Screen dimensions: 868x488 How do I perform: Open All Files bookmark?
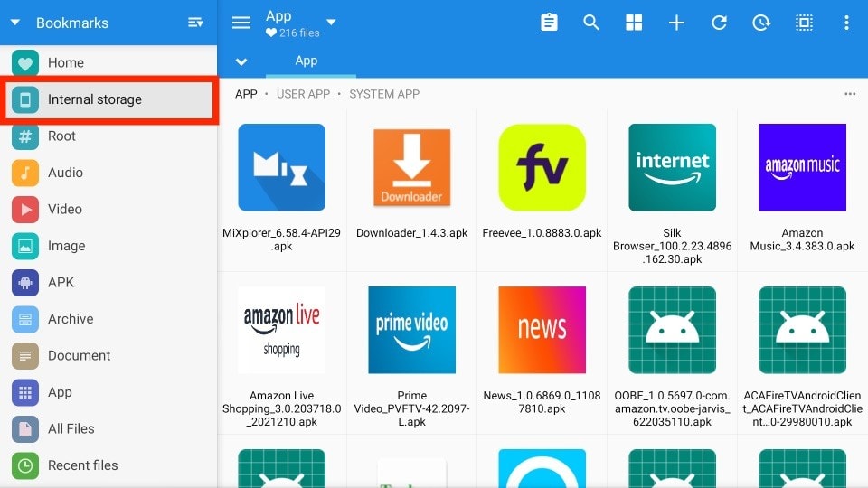[x=108, y=428]
